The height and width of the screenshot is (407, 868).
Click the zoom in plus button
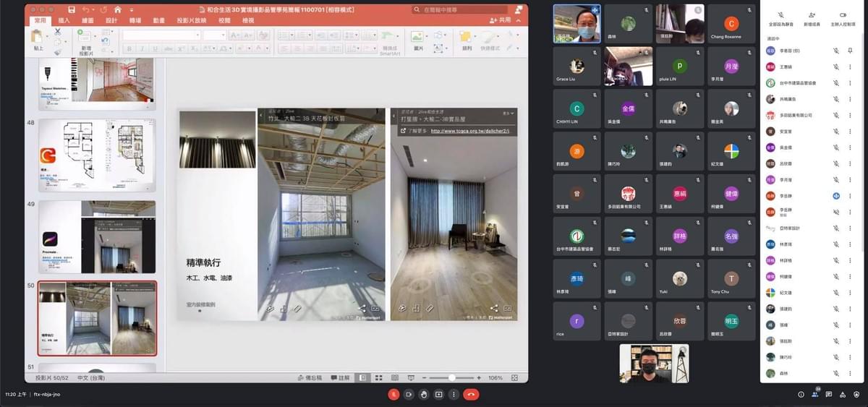click(x=478, y=377)
